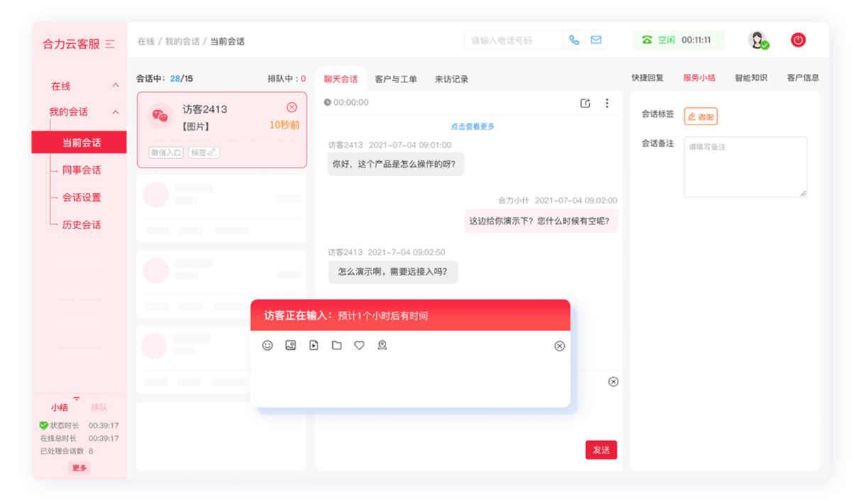Click message '这边给你演示下？您什么时候有空呢？'
This screenshot has width=859, height=504.
coord(541,221)
